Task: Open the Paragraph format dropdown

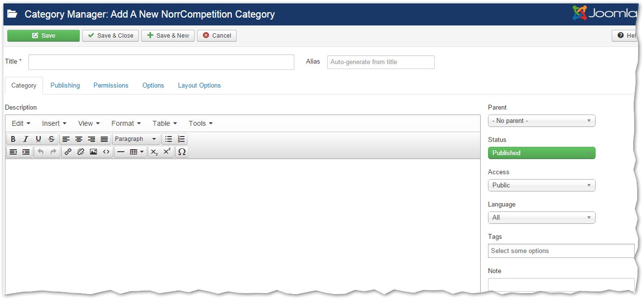Action: 135,139
